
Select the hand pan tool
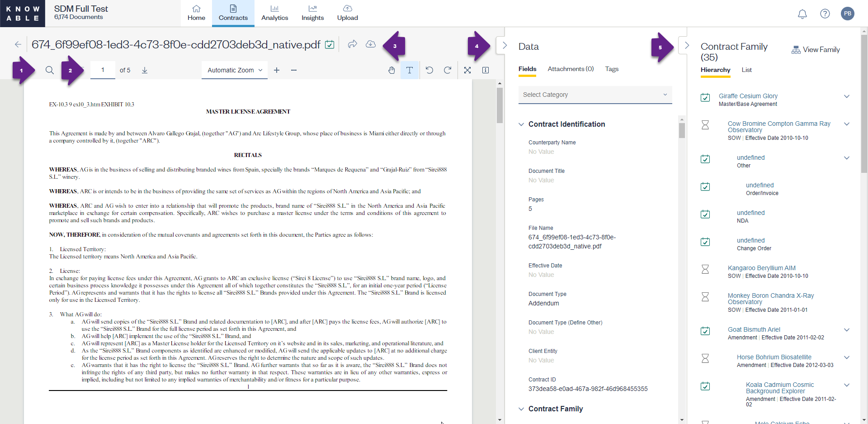pos(392,70)
